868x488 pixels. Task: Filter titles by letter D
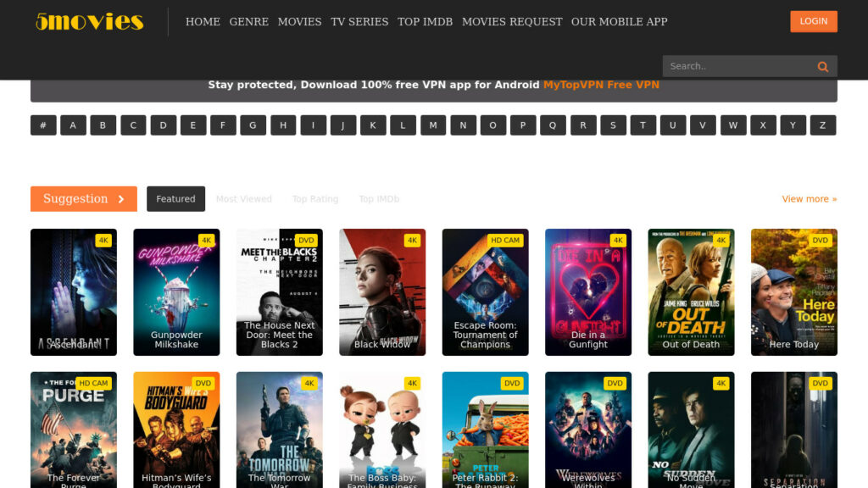[x=164, y=125]
